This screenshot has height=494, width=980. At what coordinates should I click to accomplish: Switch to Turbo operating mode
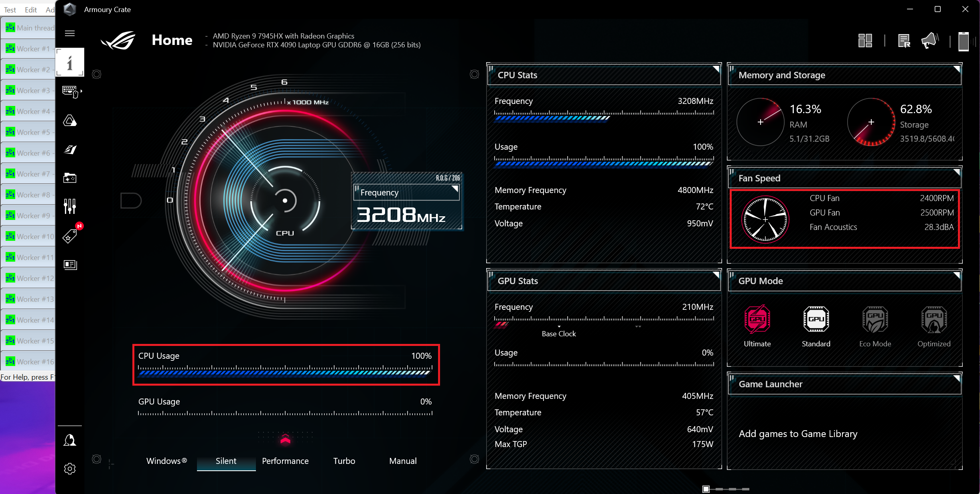tap(344, 461)
